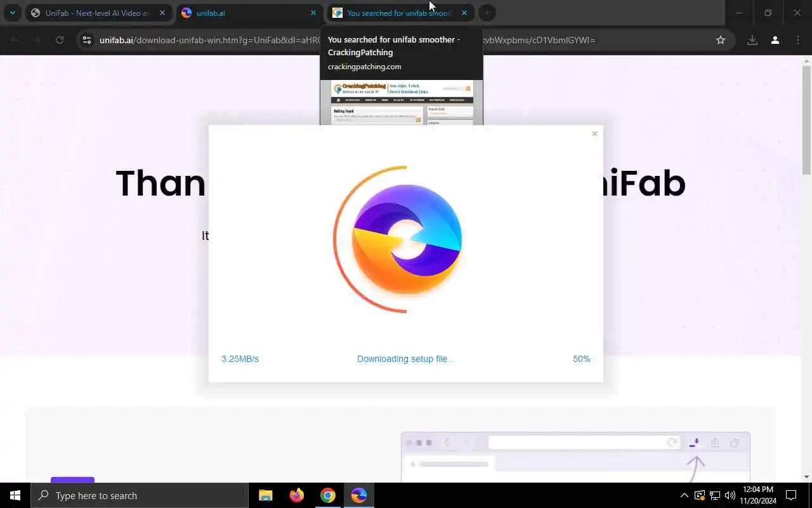Open a new browser tab

(487, 13)
